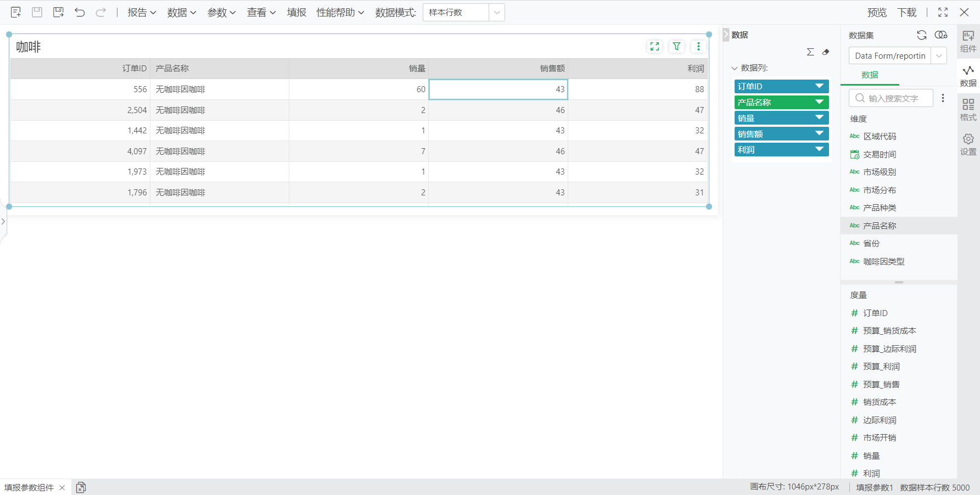The height and width of the screenshot is (495, 980).
Task: Collapse the 数据列 section
Action: (x=735, y=68)
